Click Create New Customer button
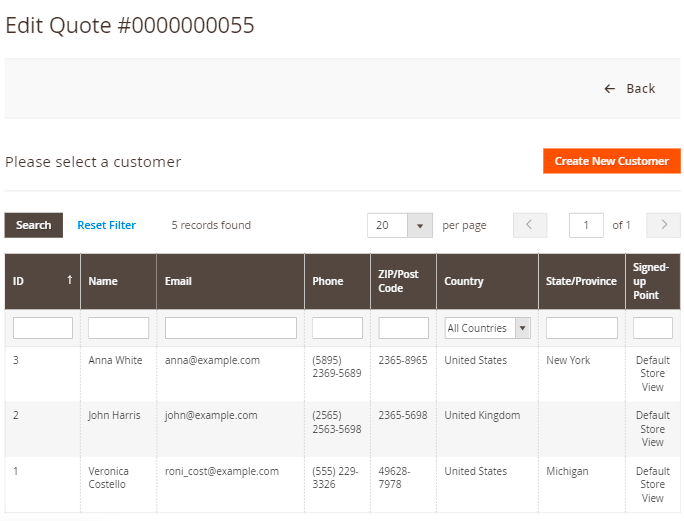 (612, 161)
